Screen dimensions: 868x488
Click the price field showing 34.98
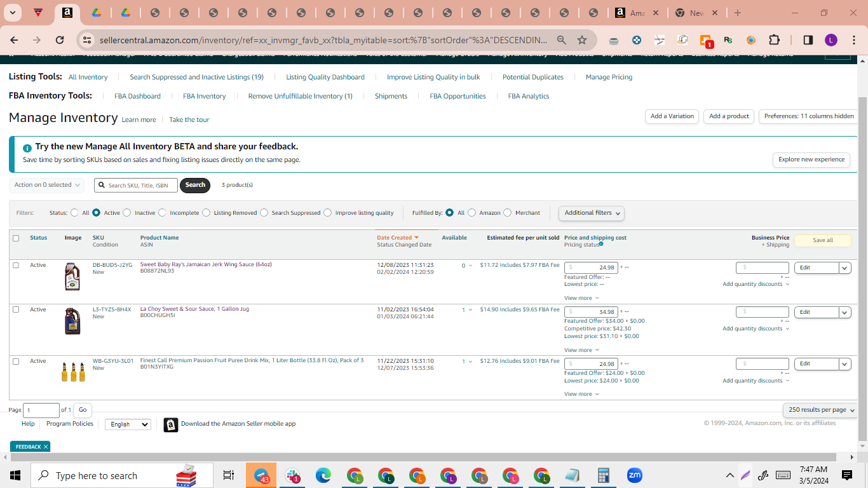[x=591, y=312]
